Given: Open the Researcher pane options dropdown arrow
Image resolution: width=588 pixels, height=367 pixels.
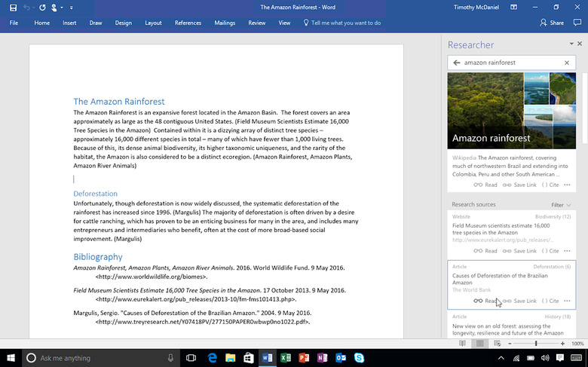Looking at the screenshot, I should (571, 44).
